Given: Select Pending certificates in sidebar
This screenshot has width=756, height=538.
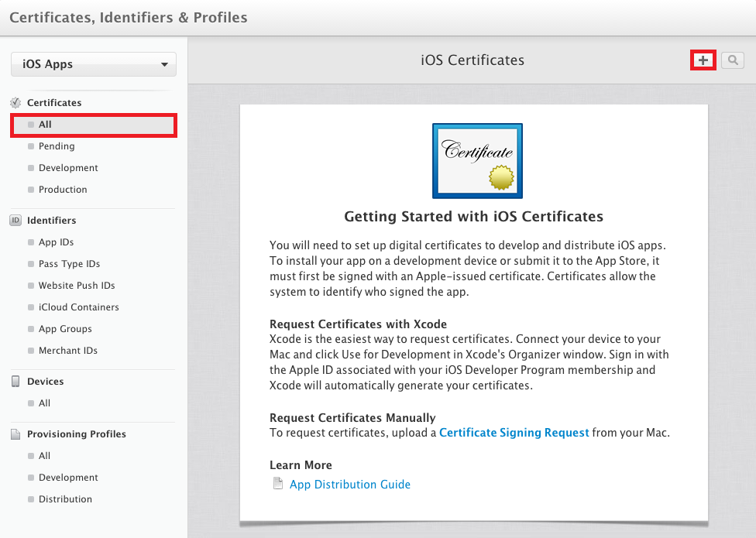Looking at the screenshot, I should [x=57, y=146].
